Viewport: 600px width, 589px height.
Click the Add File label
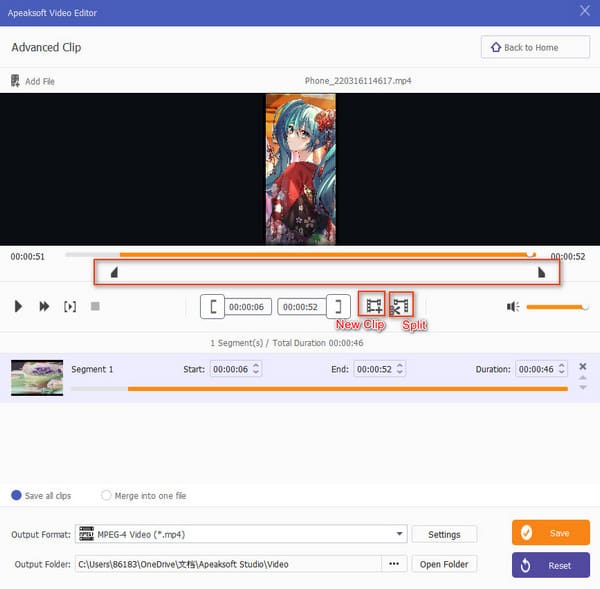click(40, 81)
